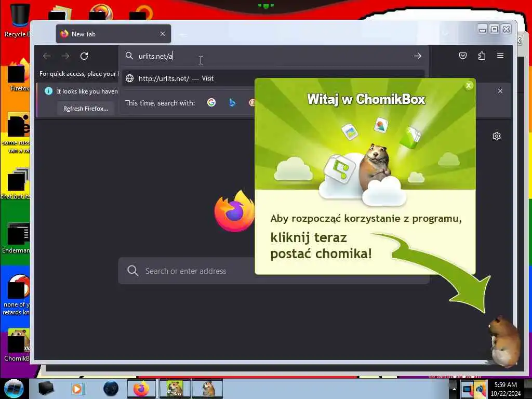Image resolution: width=532 pixels, height=399 pixels.
Task: Open the black box taskbar icon
Action: coord(46,389)
